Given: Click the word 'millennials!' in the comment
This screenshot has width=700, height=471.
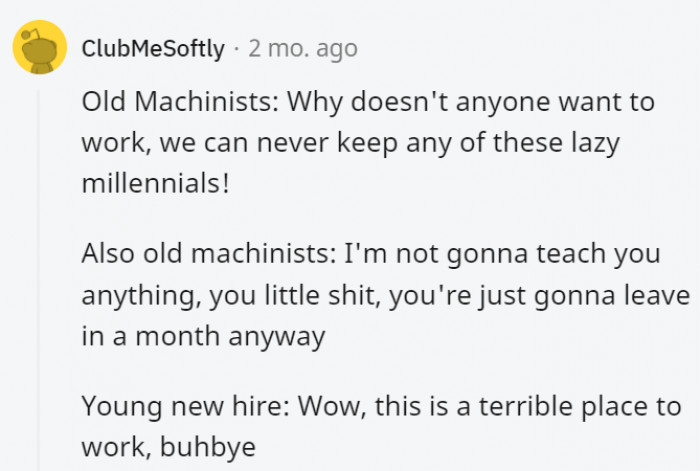Looking at the screenshot, I should coord(156,183).
